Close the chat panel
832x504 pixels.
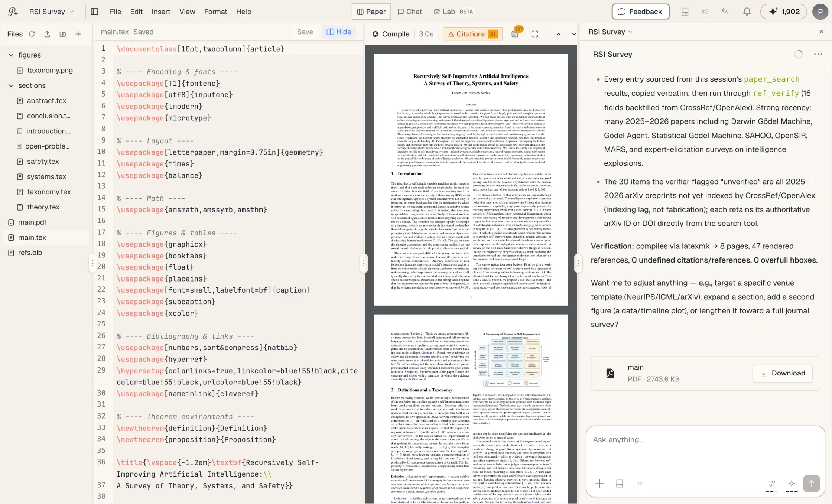pyautogui.click(x=821, y=32)
